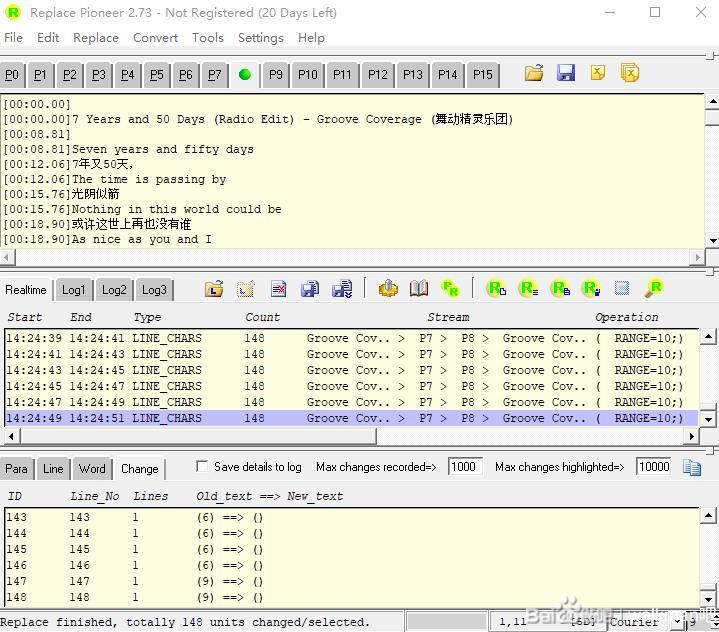
Task: Click the golden joystick tool icon
Action: (388, 288)
